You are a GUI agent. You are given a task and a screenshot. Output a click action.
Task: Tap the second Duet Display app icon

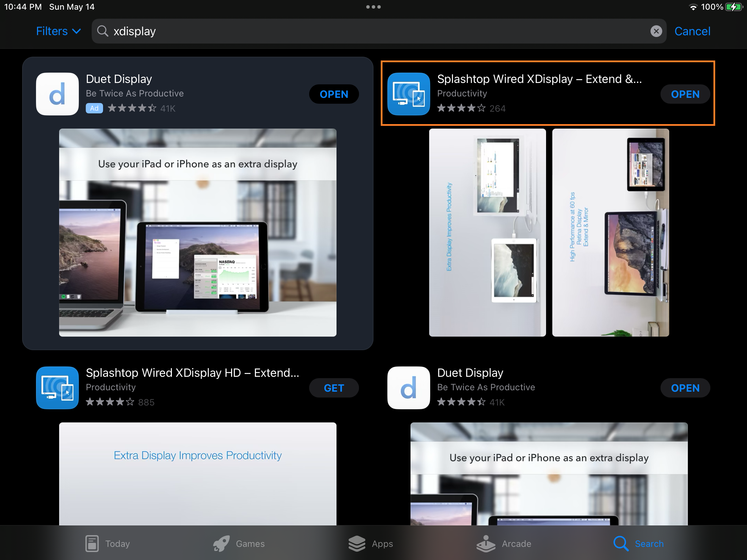[x=409, y=388]
